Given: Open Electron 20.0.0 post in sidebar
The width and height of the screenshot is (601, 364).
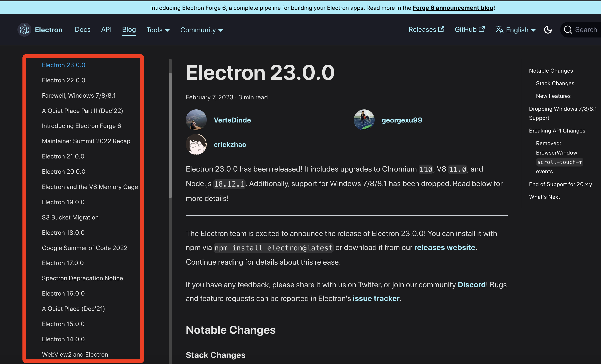Looking at the screenshot, I should coord(63,171).
